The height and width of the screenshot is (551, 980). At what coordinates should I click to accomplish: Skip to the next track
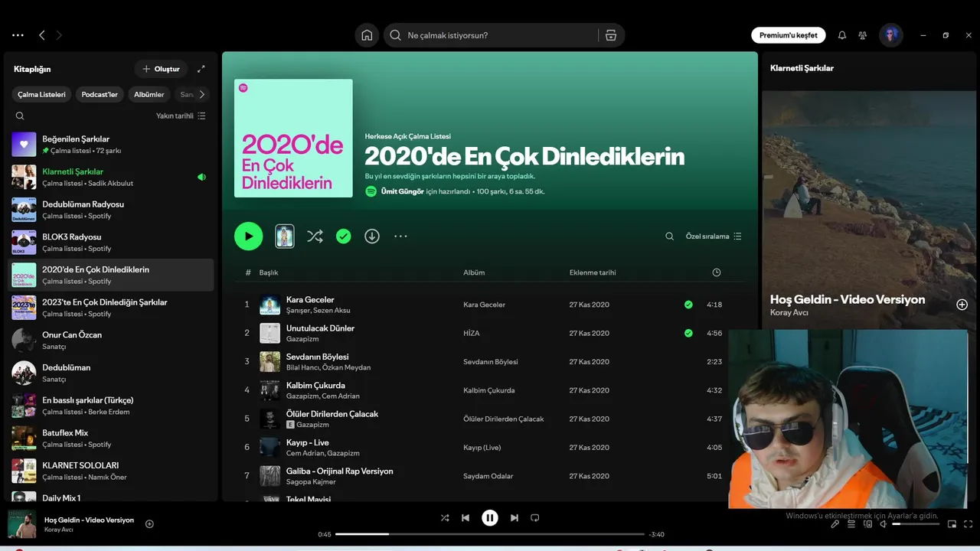(x=514, y=518)
